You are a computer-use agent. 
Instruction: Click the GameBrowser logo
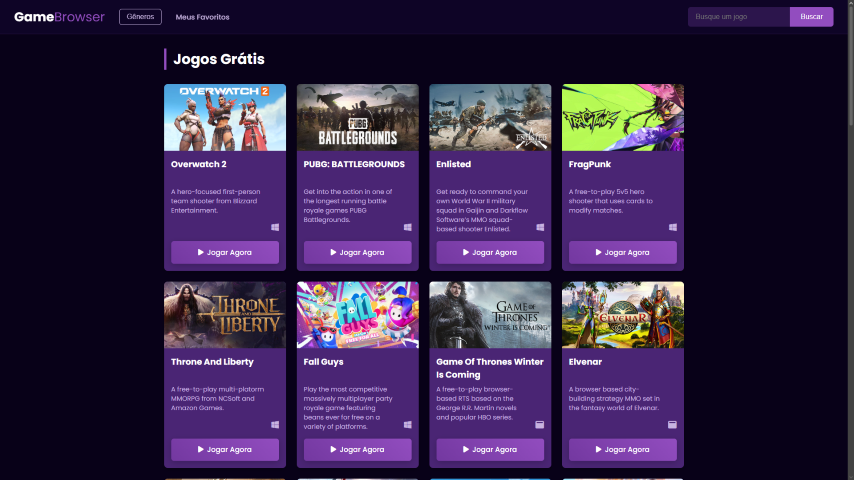(x=59, y=17)
